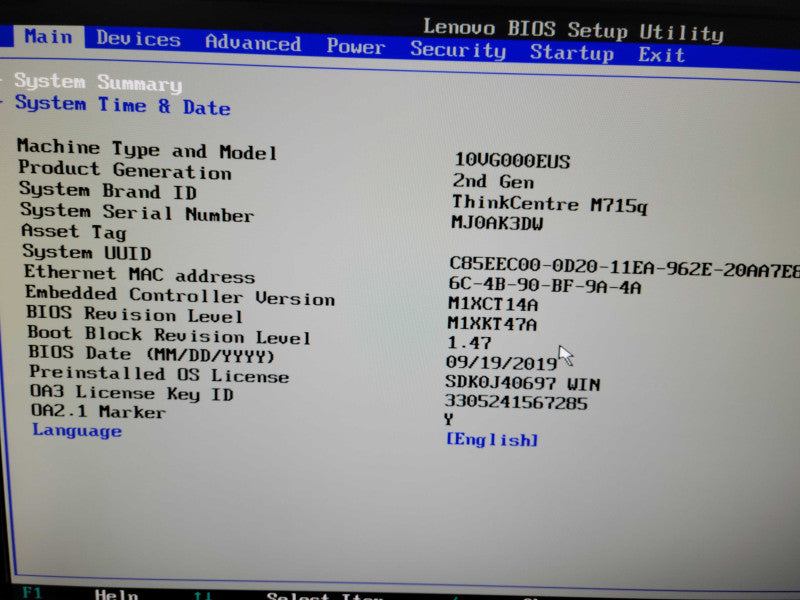The height and width of the screenshot is (600, 800).
Task: Click the 2nd Gen value
Action: [x=493, y=181]
